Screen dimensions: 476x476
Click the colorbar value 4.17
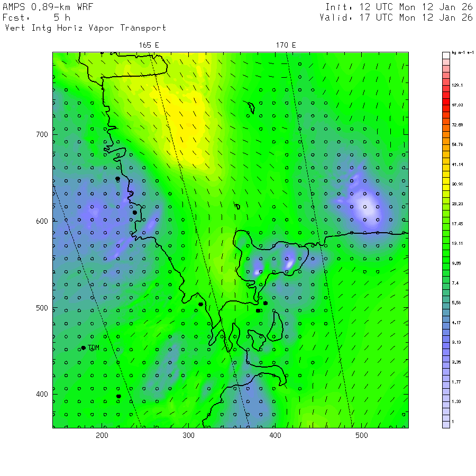[456, 323]
